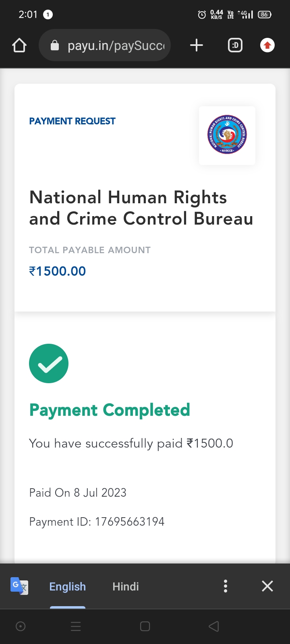Tap the Payment Completed heading
The height and width of the screenshot is (644, 290).
click(110, 410)
